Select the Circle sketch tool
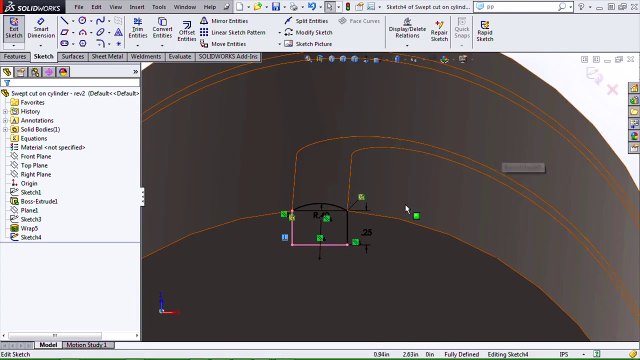The height and width of the screenshot is (360, 640). 82,21
